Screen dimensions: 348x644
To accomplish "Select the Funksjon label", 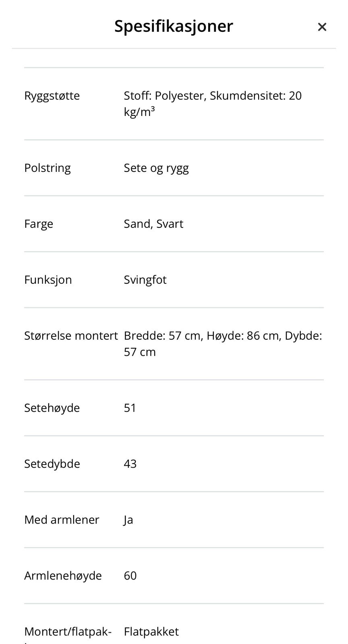I will [x=48, y=280].
